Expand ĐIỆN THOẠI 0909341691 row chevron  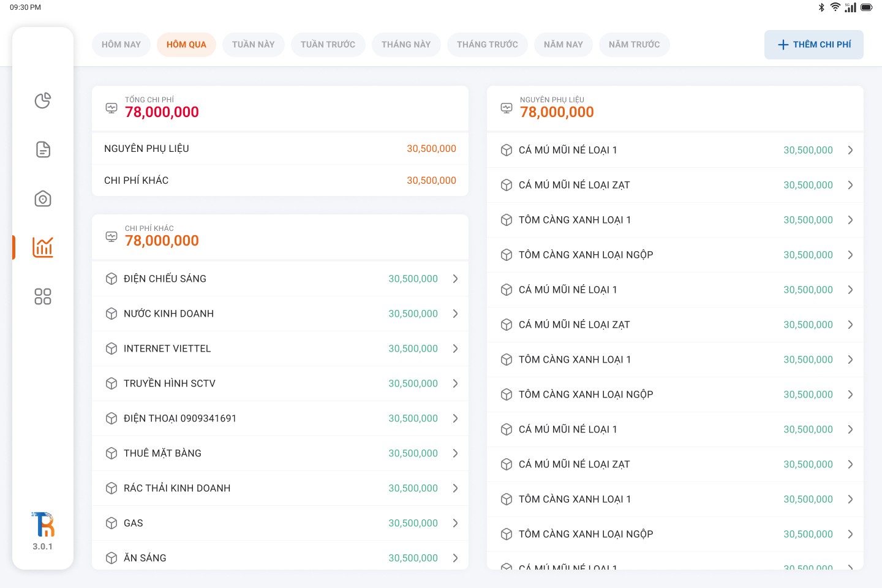[455, 418]
